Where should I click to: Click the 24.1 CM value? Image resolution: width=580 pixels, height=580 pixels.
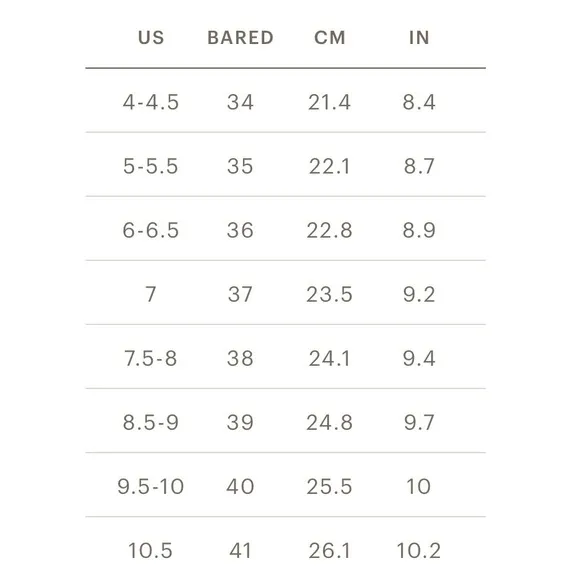pyautogui.click(x=330, y=358)
